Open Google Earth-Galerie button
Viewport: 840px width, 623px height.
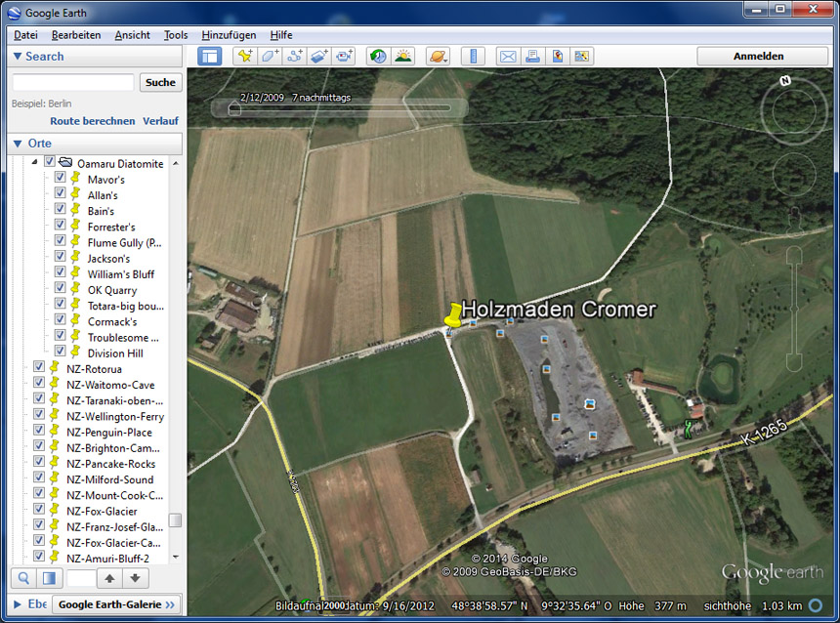pos(116,604)
